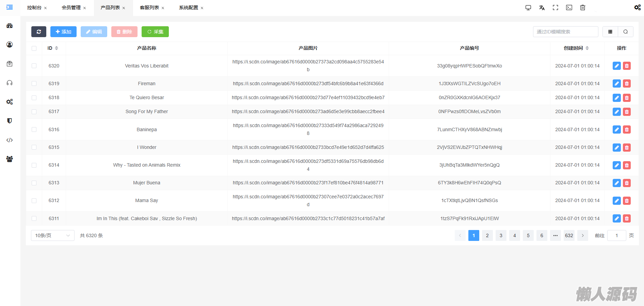Click the dashboard gauge icon in sidebar

(x=10, y=26)
